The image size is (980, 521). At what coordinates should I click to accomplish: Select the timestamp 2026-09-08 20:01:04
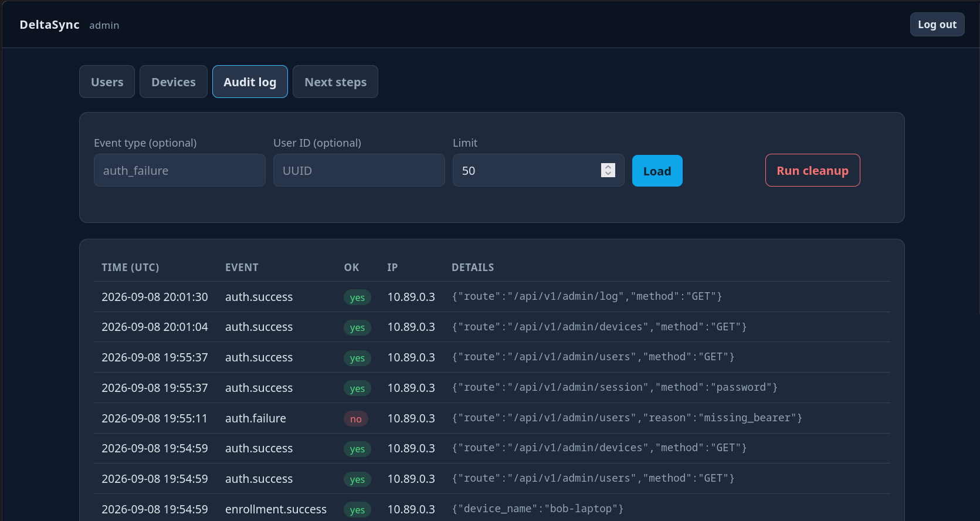point(155,327)
